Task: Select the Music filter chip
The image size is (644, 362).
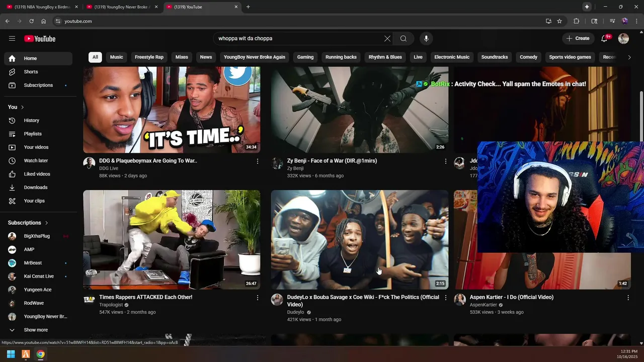Action: coord(117,57)
